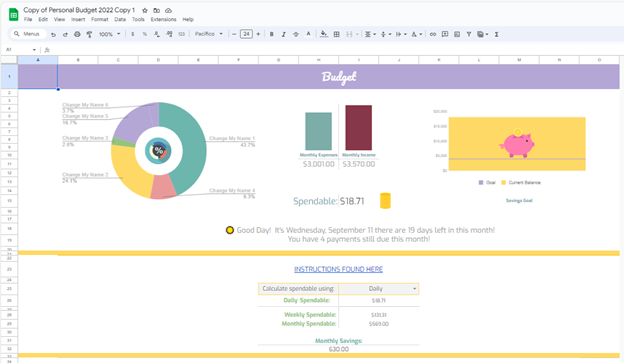Open the Tools menu
624x363 pixels.
tap(138, 20)
